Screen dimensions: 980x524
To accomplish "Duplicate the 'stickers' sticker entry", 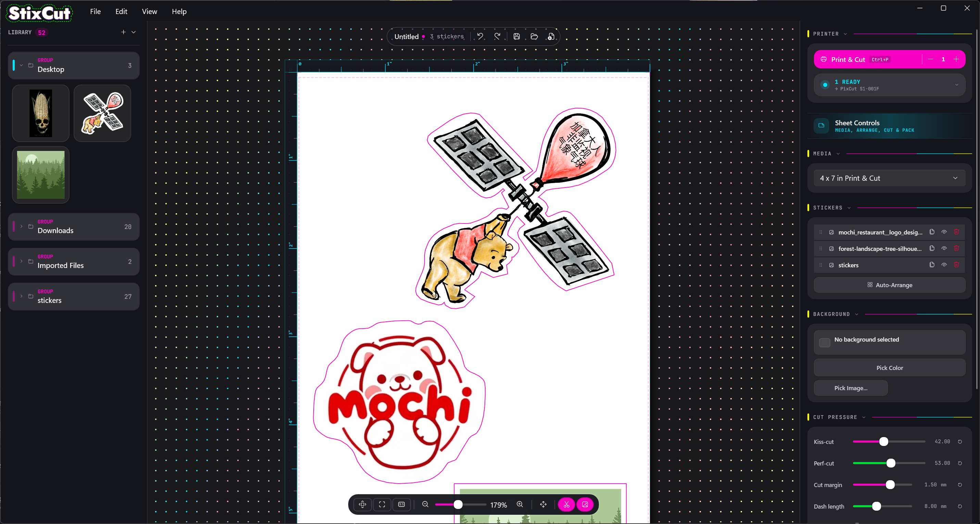I will click(x=932, y=265).
